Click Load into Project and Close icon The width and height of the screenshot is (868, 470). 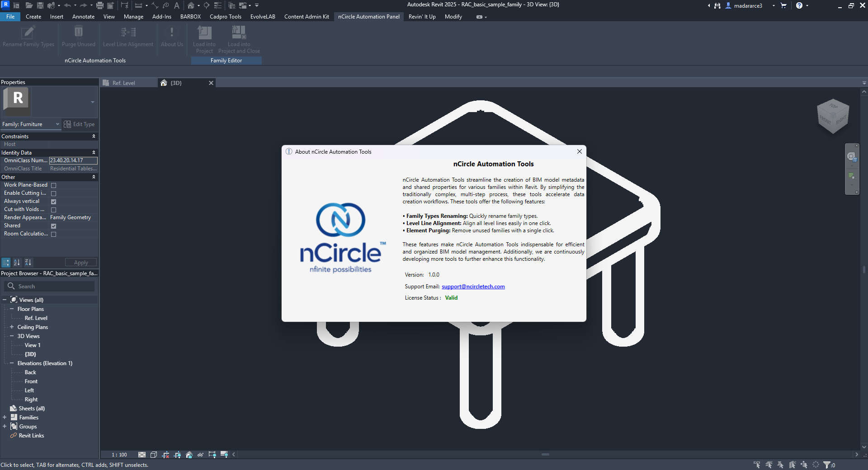pos(239,40)
